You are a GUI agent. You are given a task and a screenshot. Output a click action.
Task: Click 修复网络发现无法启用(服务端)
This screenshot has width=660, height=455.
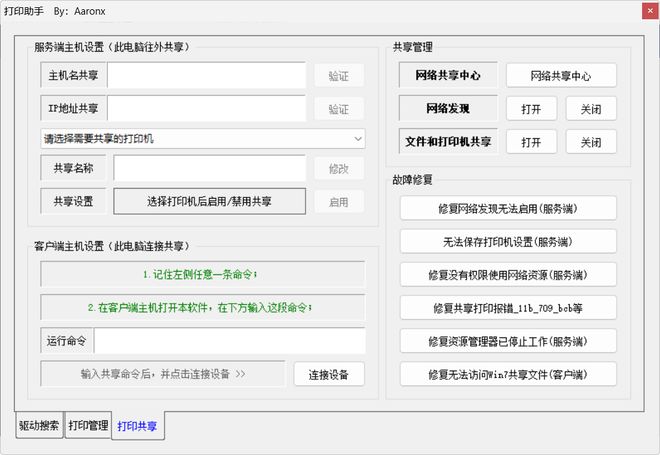click(x=508, y=208)
